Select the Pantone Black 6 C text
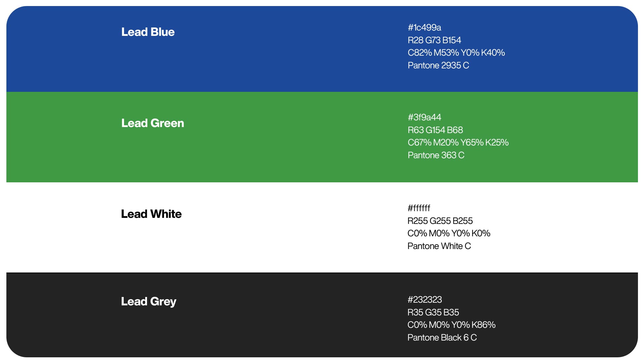The height and width of the screenshot is (362, 644). tap(442, 338)
